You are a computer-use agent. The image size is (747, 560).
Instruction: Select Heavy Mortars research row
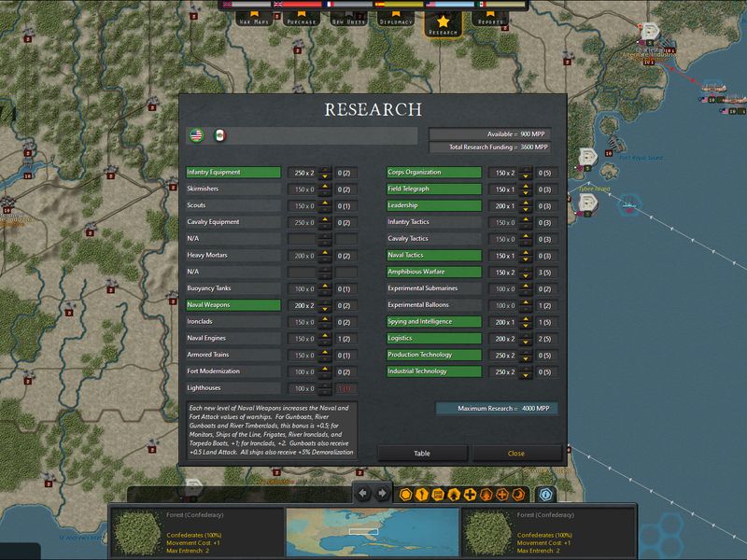click(233, 255)
